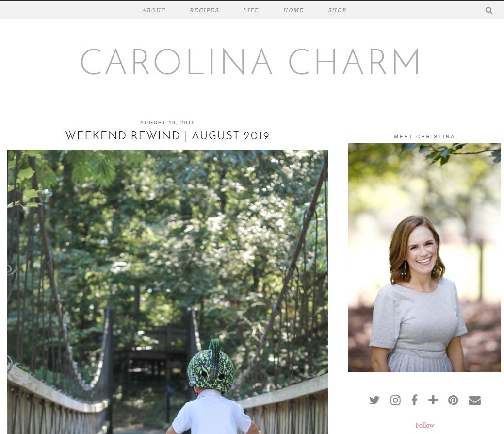Screen dimensions: 504x434
Task: Click Christina's portrait photo in sidebar
Action: pyautogui.click(x=424, y=258)
